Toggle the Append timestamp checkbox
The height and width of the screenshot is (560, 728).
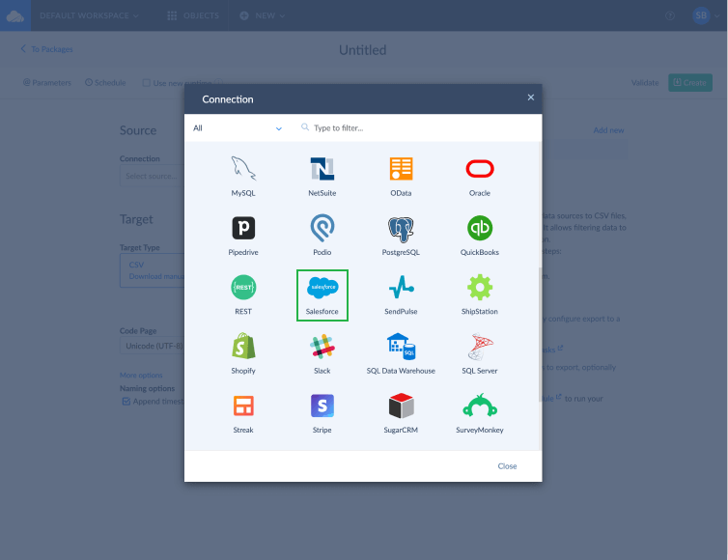(x=126, y=402)
